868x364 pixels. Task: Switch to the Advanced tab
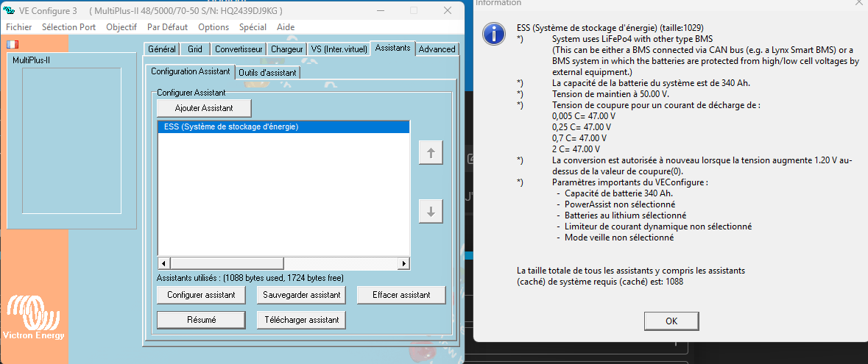(437, 49)
